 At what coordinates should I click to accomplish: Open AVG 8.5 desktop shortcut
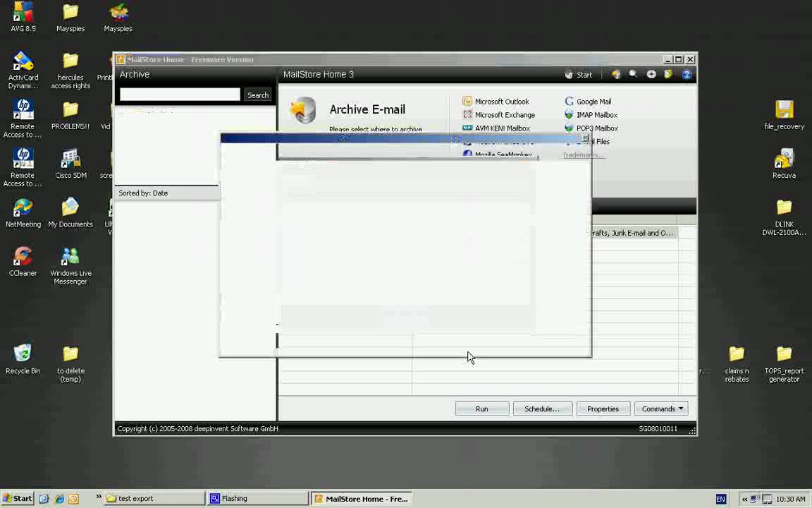[23, 18]
